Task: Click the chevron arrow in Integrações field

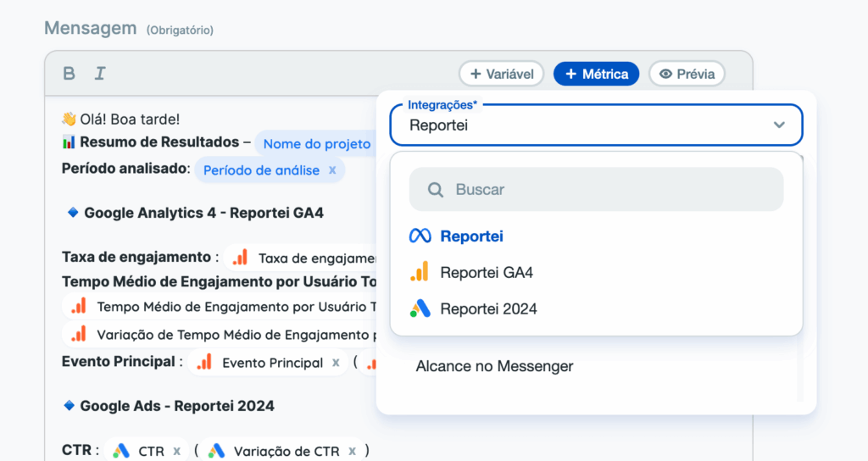Action: pos(779,125)
